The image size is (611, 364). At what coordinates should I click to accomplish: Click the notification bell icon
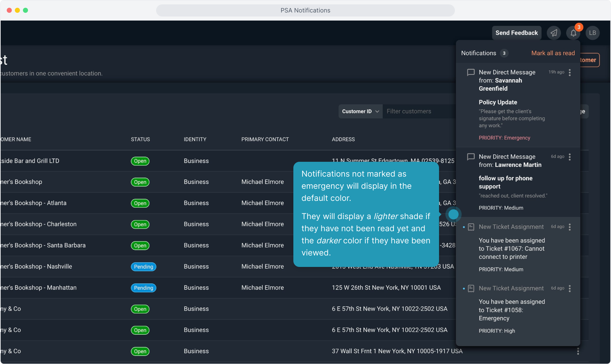pos(573,33)
